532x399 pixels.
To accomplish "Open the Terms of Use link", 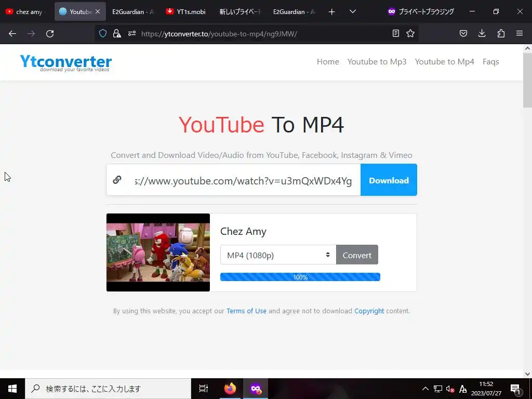I will [x=246, y=311].
